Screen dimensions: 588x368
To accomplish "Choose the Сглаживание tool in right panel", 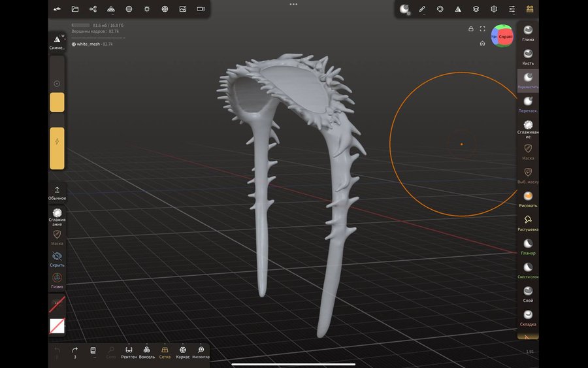I will point(528,125).
